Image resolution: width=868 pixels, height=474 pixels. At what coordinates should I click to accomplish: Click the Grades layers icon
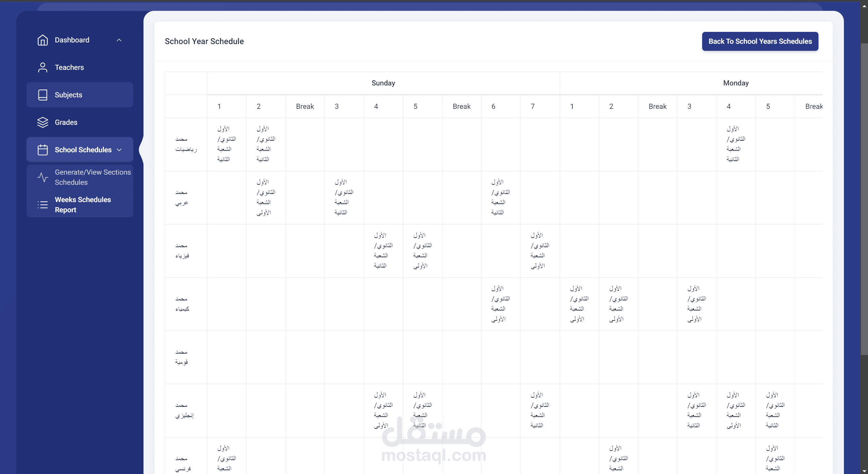click(x=43, y=122)
